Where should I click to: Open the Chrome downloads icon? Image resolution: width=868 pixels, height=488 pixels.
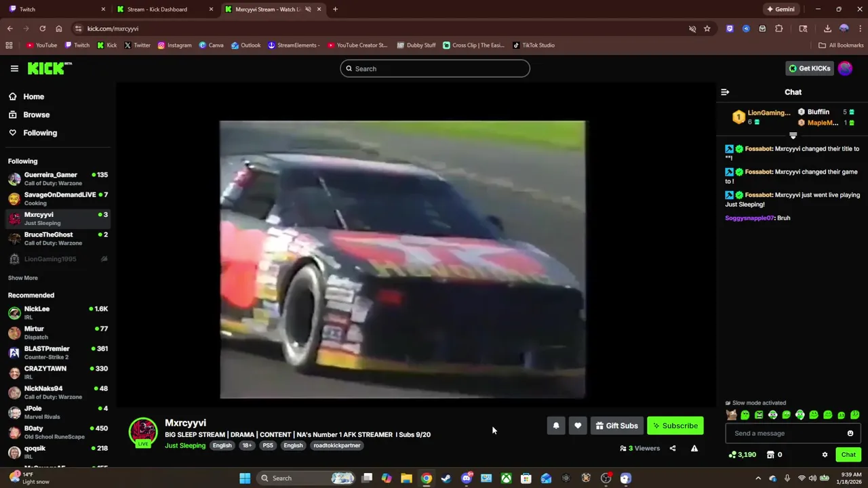point(827,28)
